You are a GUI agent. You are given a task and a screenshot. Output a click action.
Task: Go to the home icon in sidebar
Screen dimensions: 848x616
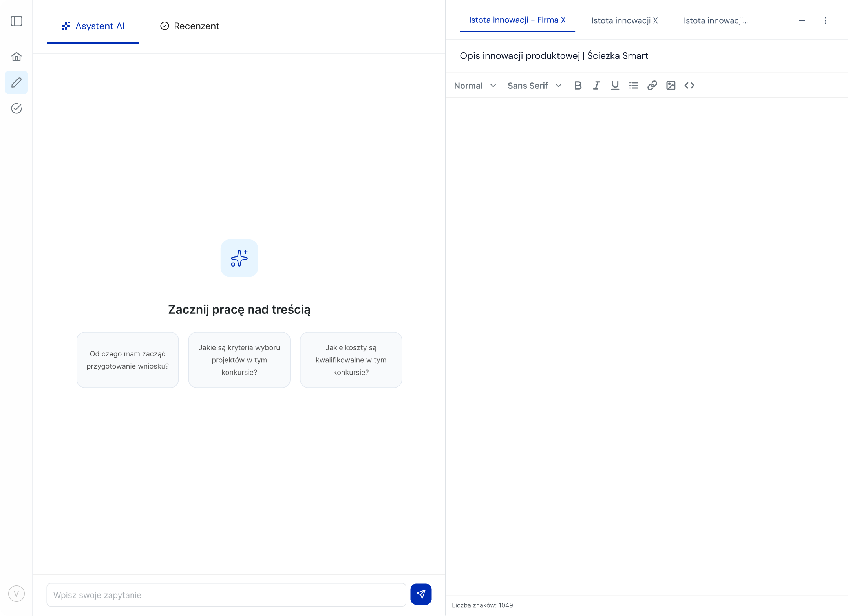coord(16,57)
